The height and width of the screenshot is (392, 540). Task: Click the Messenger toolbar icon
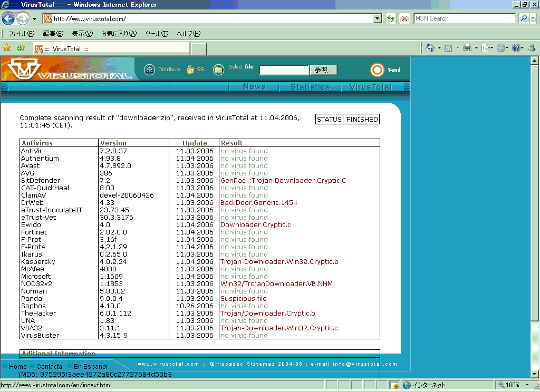(532, 48)
